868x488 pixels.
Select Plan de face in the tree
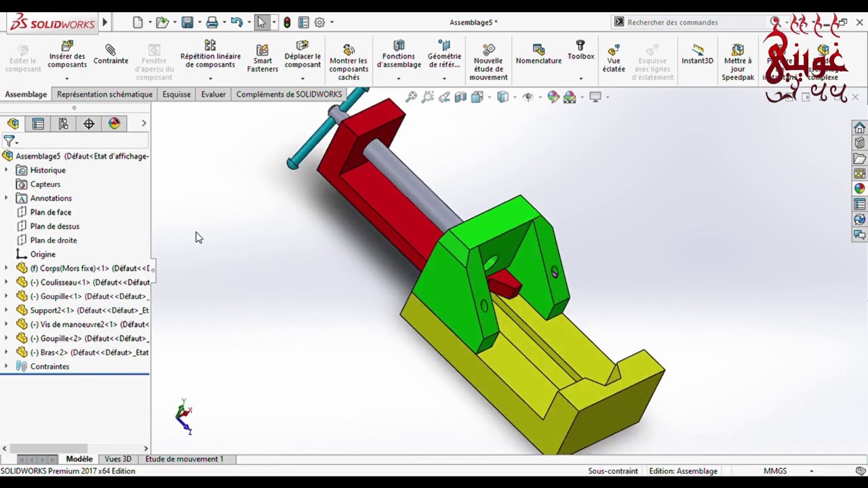[50, 212]
